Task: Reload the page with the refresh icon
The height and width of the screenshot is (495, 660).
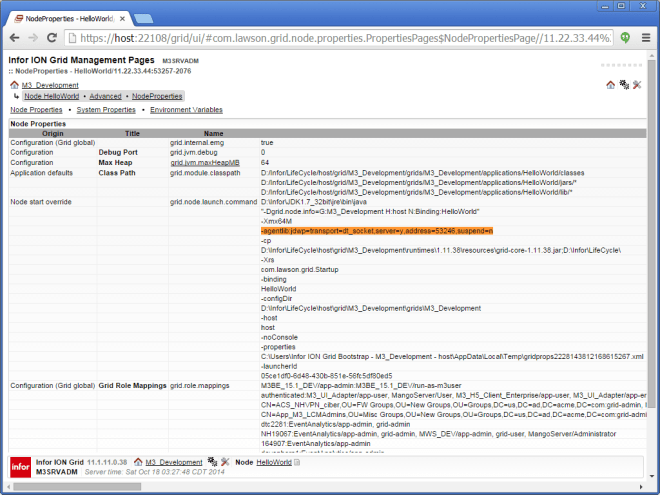Action: click(53, 38)
